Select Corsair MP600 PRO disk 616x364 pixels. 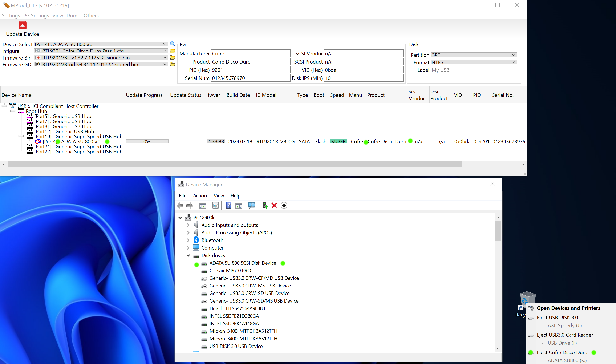[x=230, y=271]
